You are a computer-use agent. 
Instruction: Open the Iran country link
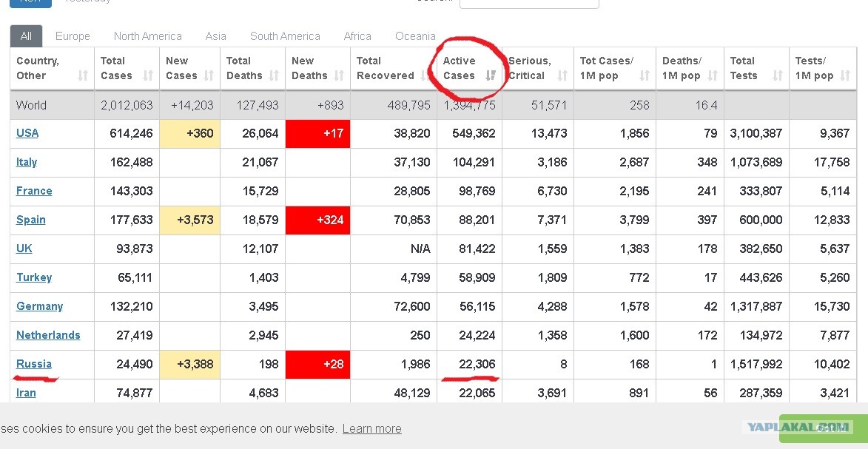pyautogui.click(x=26, y=393)
